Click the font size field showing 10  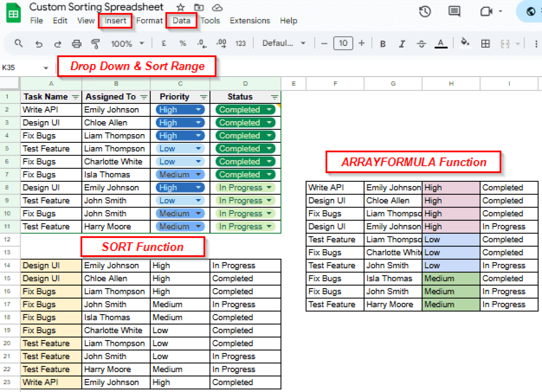point(343,44)
